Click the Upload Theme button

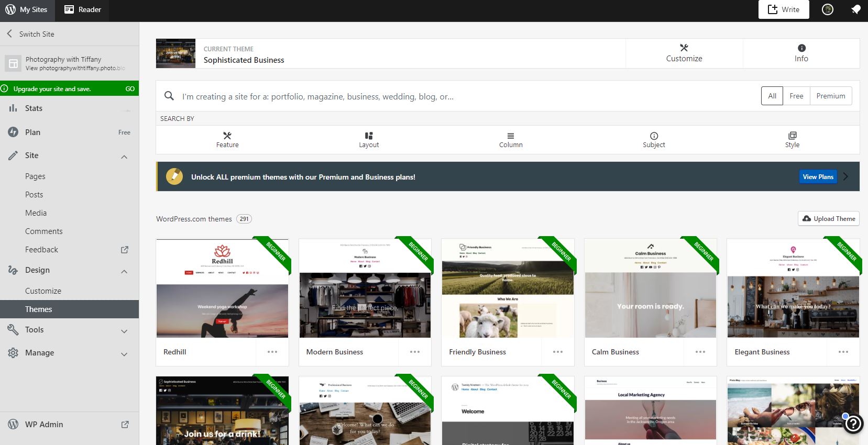pos(829,219)
